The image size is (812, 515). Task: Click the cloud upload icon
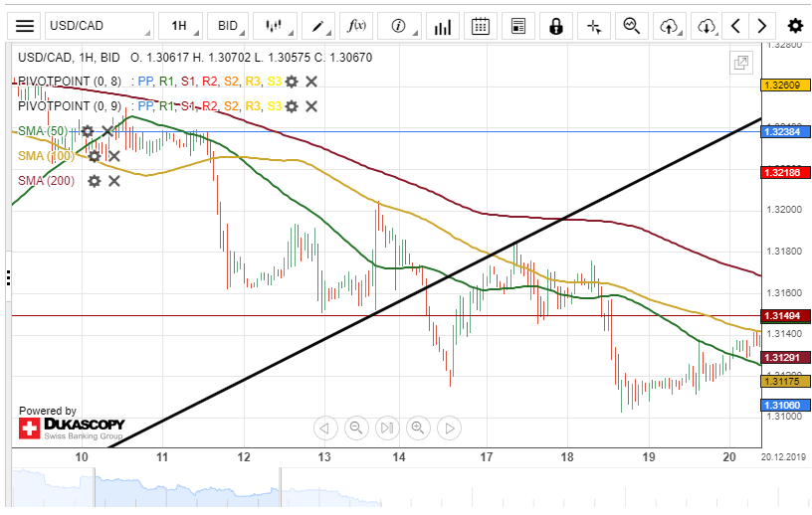[670, 26]
